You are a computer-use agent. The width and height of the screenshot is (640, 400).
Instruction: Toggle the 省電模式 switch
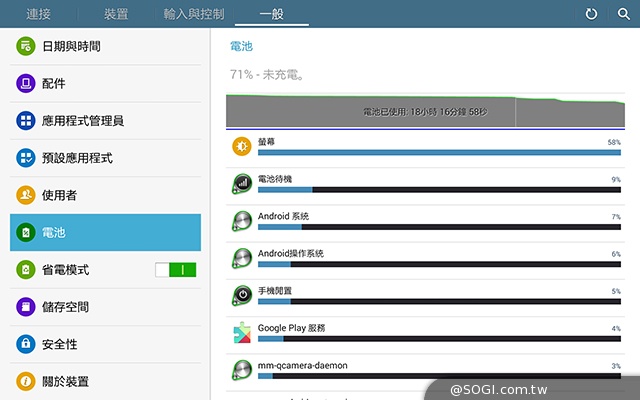(x=176, y=270)
